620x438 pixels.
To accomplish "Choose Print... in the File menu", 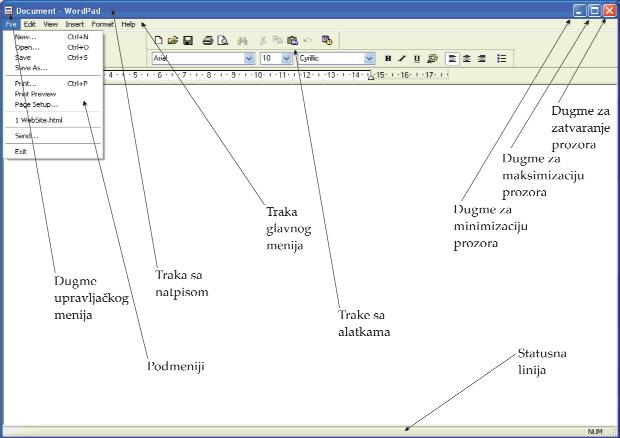I will [x=53, y=83].
